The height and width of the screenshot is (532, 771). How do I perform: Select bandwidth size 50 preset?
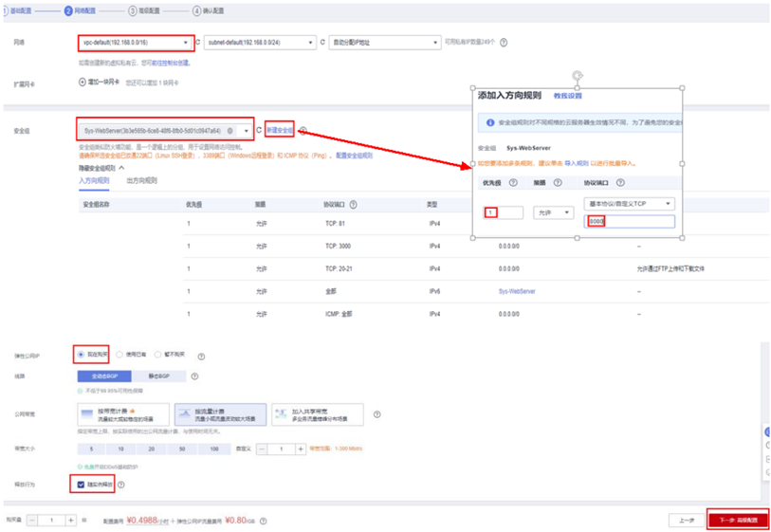[182, 449]
